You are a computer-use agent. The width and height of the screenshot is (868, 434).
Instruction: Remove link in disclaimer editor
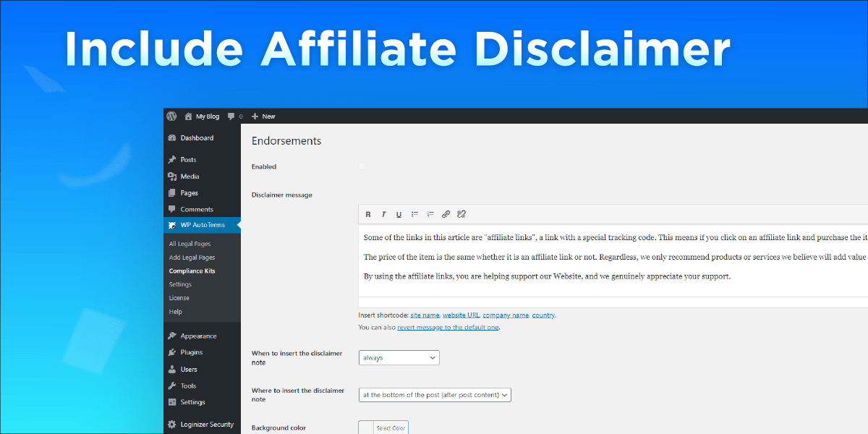461,214
